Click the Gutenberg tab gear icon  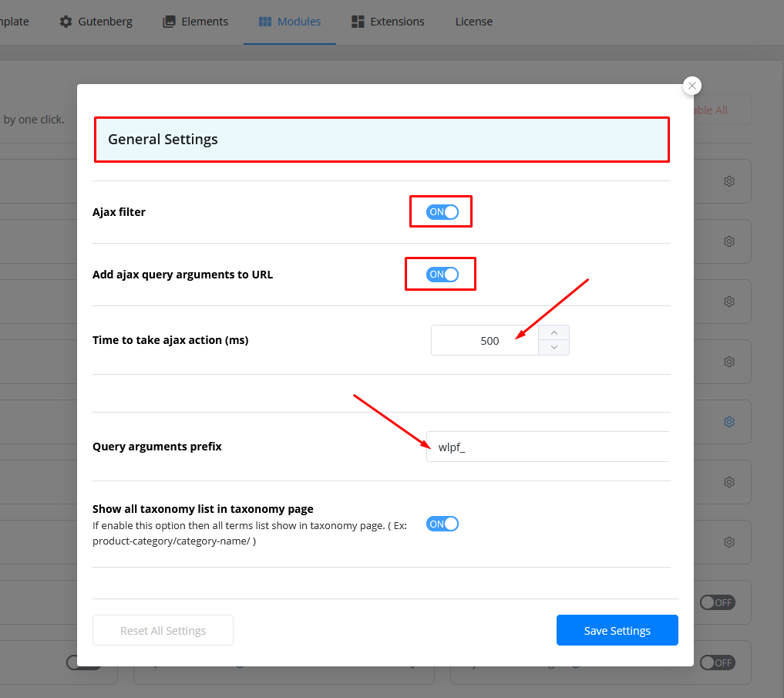tap(66, 22)
